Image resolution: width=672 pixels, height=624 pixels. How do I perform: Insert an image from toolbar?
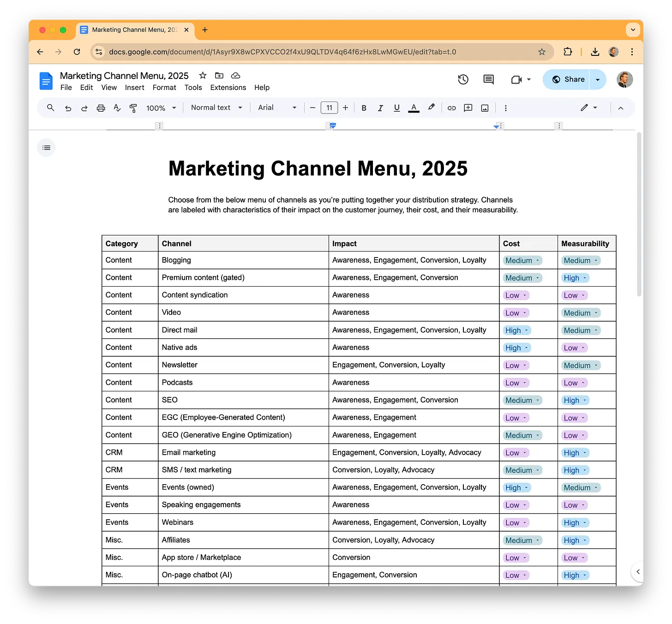[485, 108]
